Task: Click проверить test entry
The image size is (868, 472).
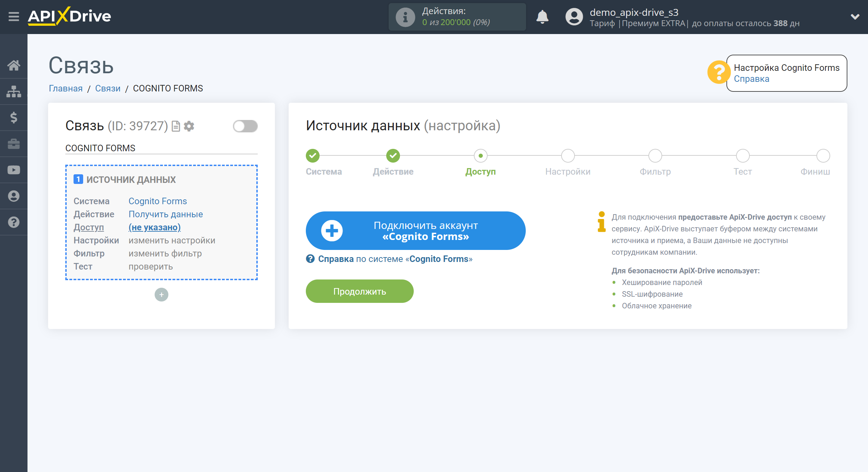Action: (151, 266)
